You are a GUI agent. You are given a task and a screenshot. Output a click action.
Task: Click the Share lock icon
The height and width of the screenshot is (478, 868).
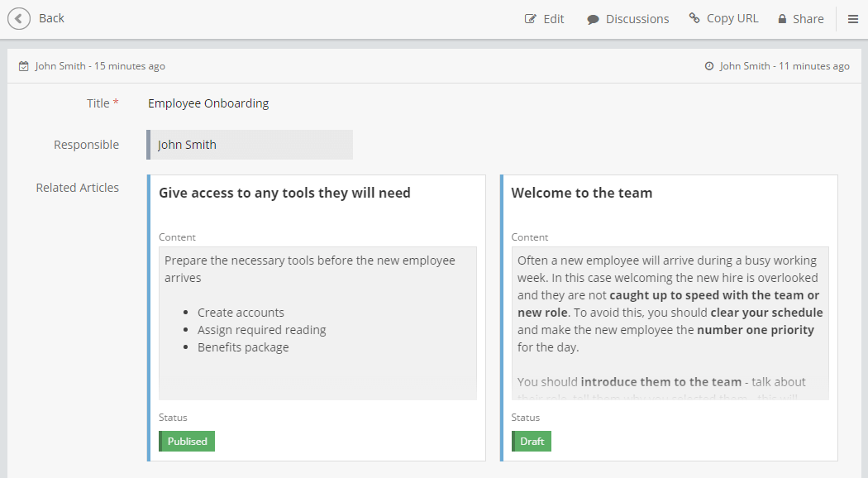(780, 17)
